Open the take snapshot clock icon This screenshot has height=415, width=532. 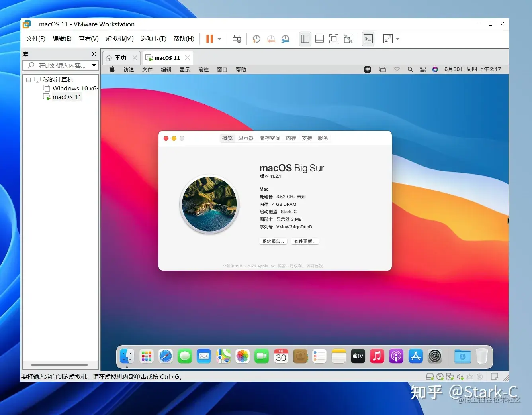pyautogui.click(x=256, y=39)
